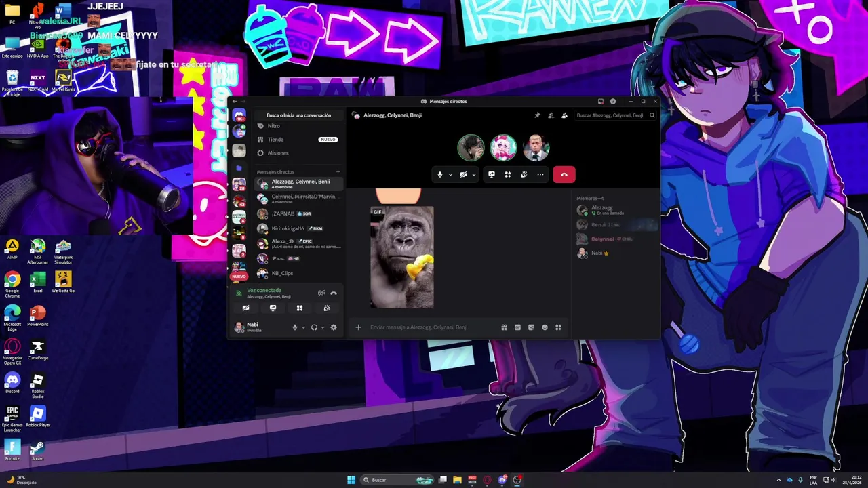Viewport: 868px width, 488px height.
Task: Select Alezzogg in members list
Action: [615, 210]
